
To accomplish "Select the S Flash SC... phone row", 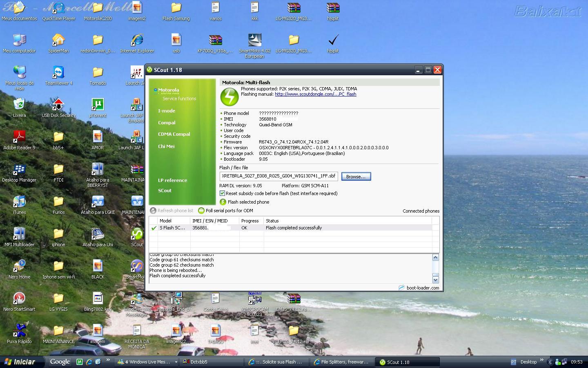I will 290,228.
